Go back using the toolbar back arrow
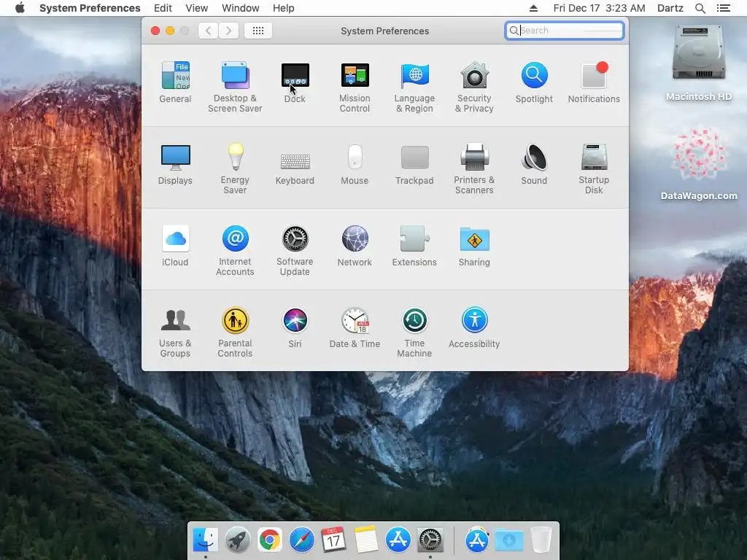The height and width of the screenshot is (560, 747). pyautogui.click(x=208, y=31)
